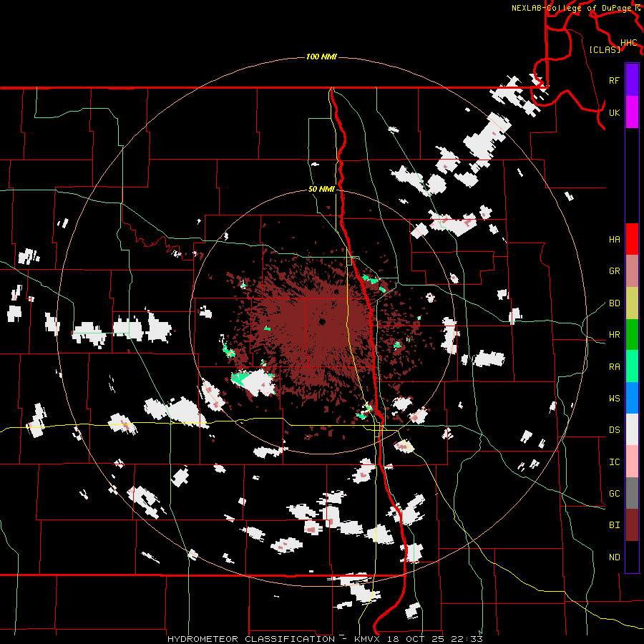Click the BD yellow legend color swatch

point(632,303)
